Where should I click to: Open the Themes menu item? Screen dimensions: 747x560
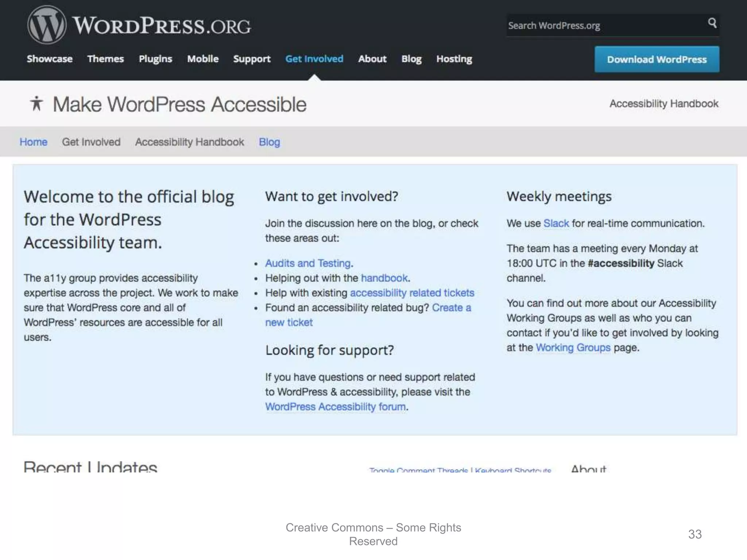pos(105,59)
